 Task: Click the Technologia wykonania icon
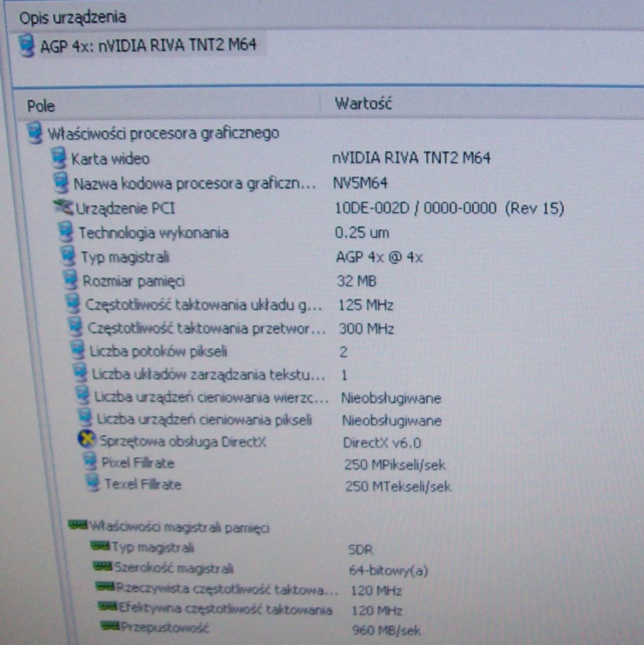coord(66,232)
